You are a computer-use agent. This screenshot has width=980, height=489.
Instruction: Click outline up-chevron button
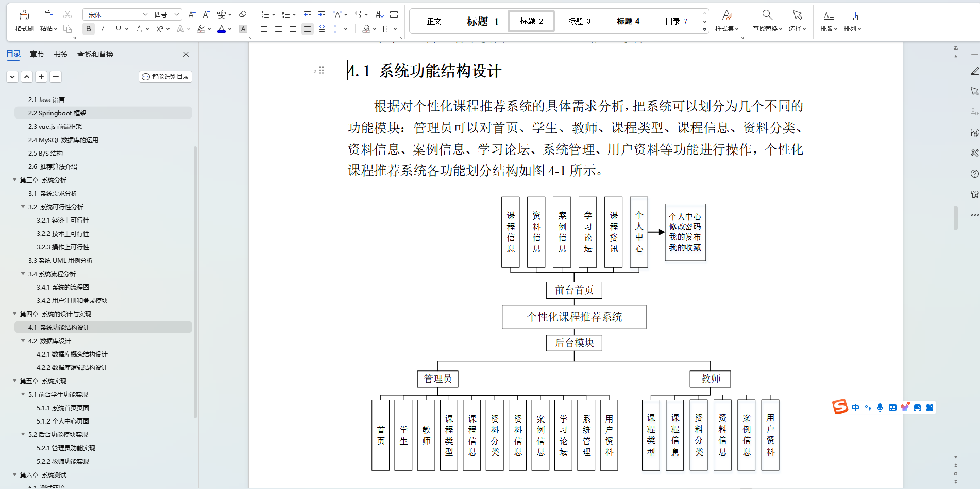(27, 77)
